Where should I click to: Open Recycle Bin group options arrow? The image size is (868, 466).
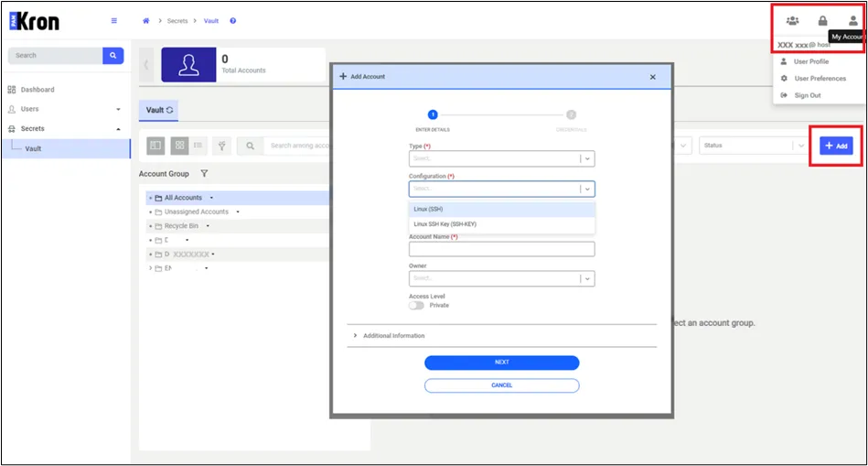click(208, 226)
